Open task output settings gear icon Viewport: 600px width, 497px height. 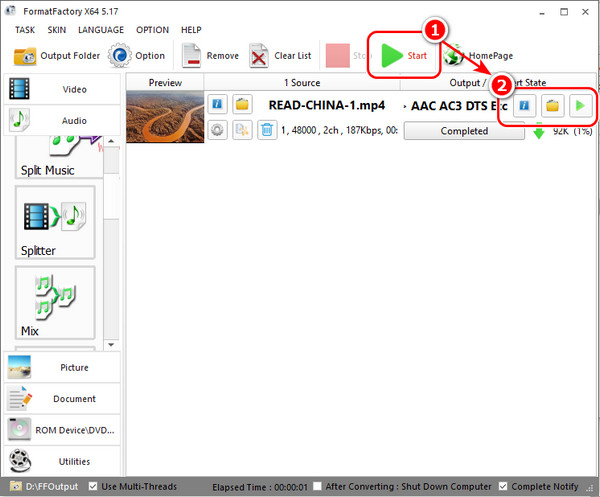coord(217,130)
